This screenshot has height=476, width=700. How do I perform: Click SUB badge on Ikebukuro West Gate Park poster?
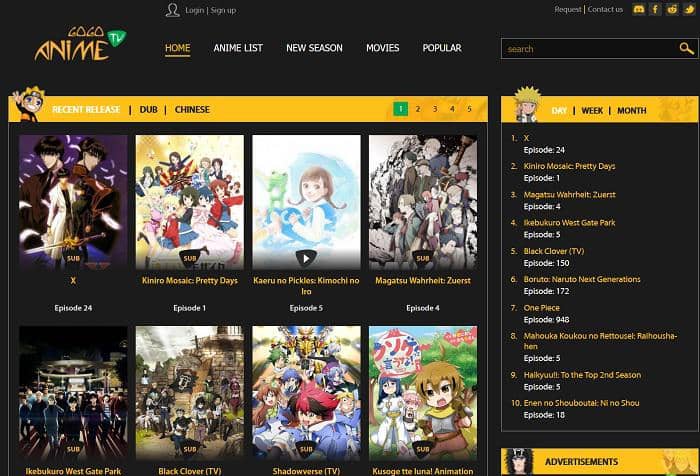pyautogui.click(x=73, y=449)
